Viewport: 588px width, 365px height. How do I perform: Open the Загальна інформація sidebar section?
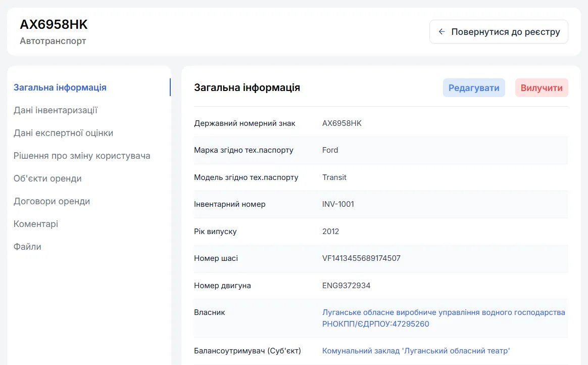pos(60,87)
